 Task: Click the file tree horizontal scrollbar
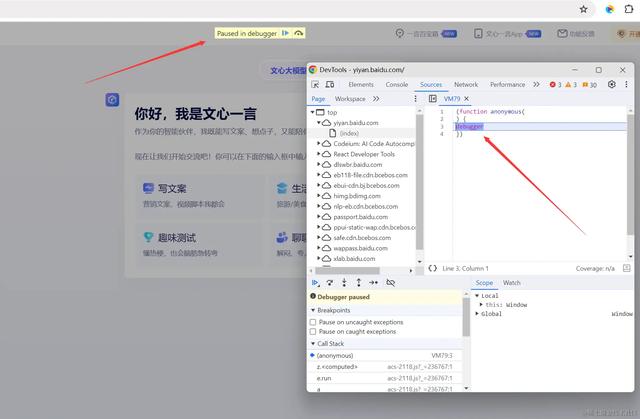(x=347, y=270)
